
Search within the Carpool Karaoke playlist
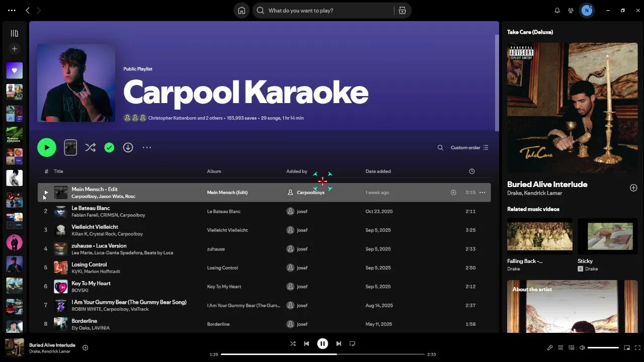coord(440,147)
